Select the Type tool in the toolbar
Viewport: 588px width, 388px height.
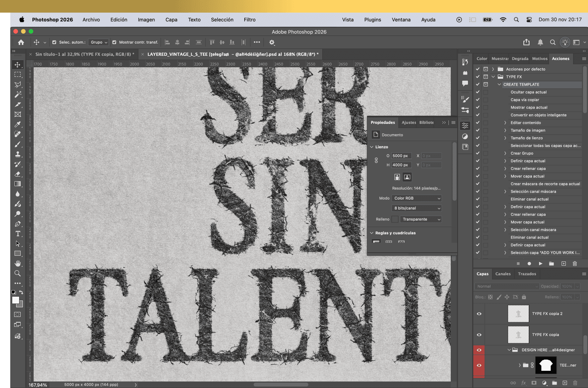click(x=18, y=234)
